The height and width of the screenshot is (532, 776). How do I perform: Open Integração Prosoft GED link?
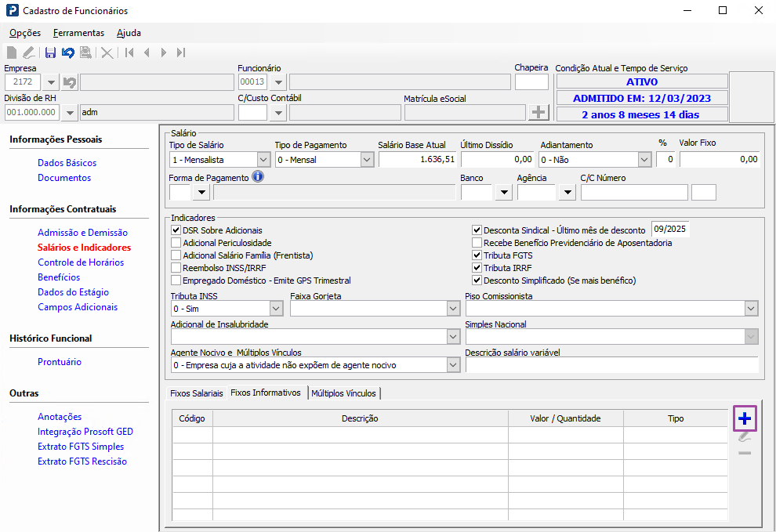[x=85, y=432]
